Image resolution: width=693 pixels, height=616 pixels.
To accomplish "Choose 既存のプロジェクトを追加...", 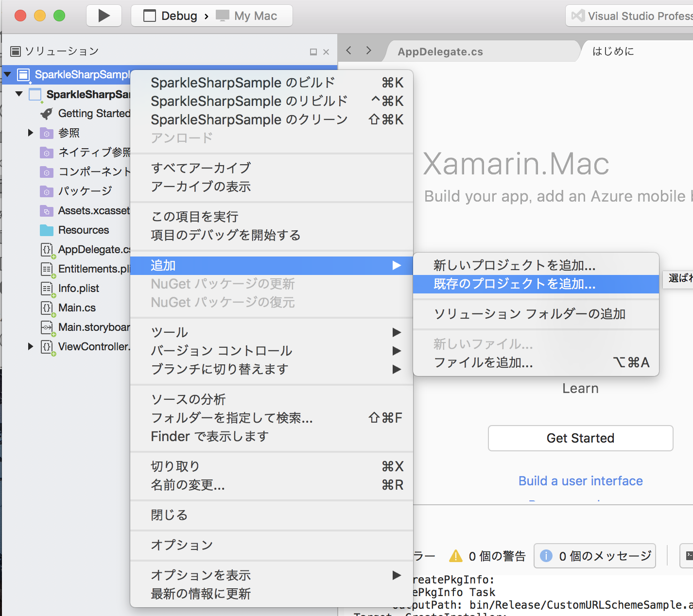I will pos(536,284).
